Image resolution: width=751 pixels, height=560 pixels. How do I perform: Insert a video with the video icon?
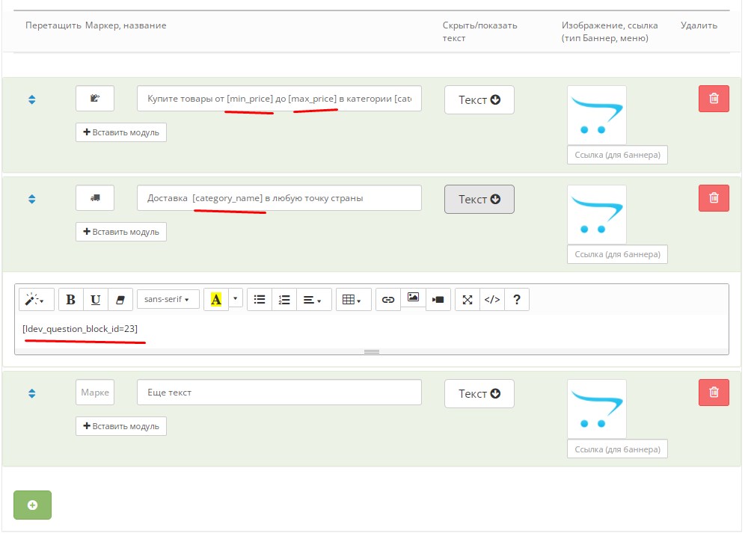438,300
